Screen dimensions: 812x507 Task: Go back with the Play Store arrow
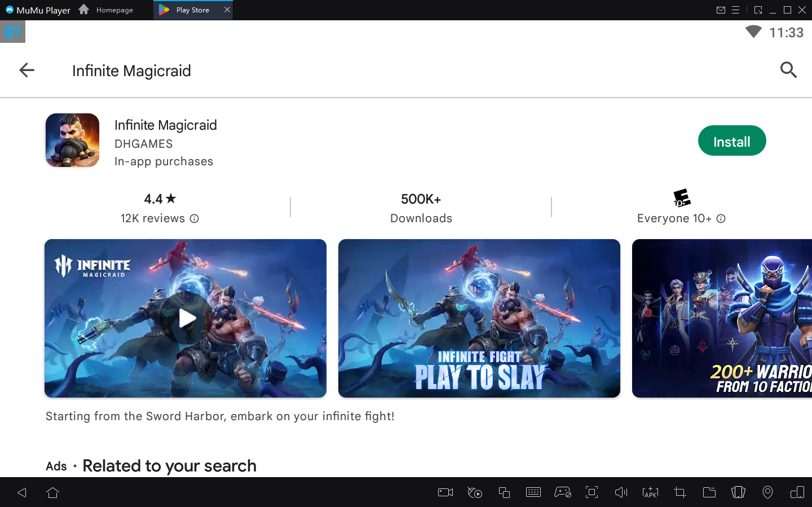coord(27,70)
